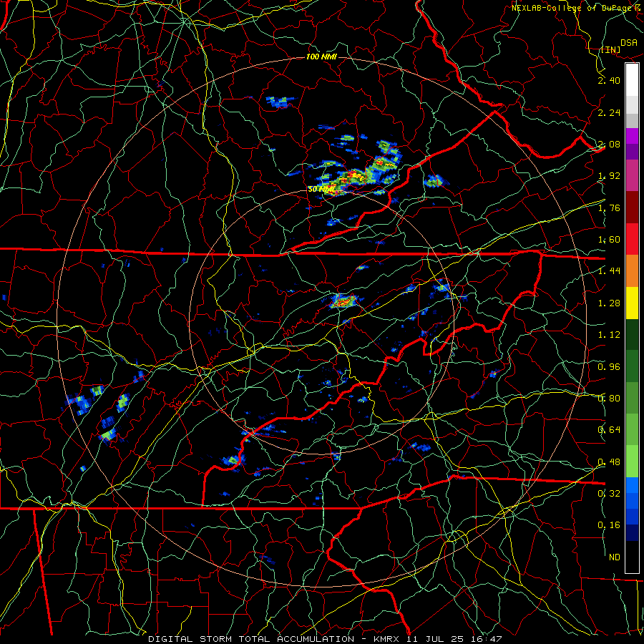This screenshot has height=644, width=644.
Task: Click the magenta swatch in the legend
Action: [x=632, y=136]
